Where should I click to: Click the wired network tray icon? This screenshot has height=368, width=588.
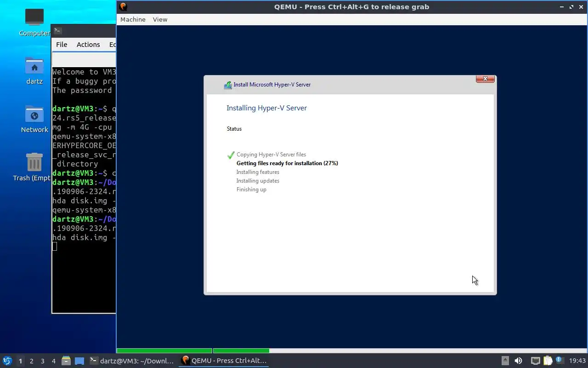click(x=535, y=361)
